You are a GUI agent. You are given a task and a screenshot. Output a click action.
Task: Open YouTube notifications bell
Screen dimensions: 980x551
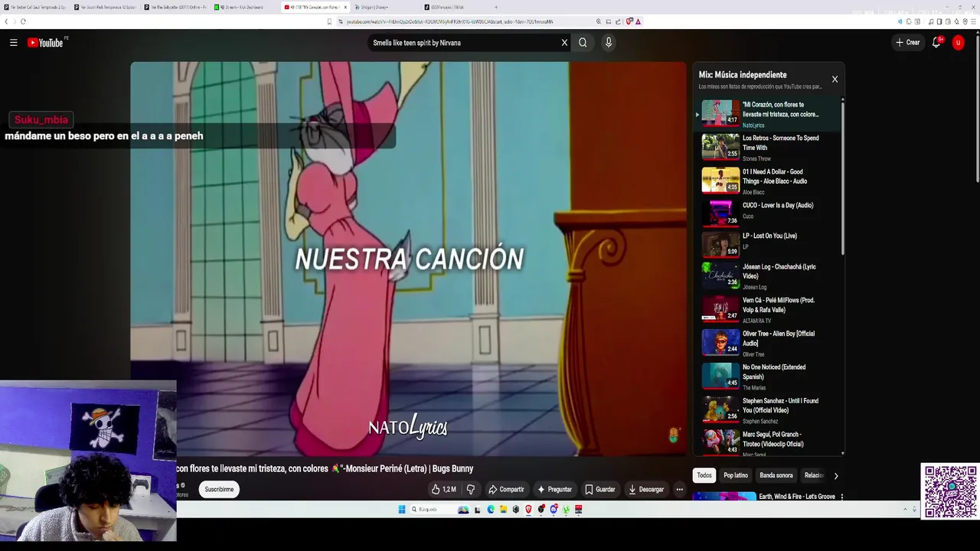pos(936,43)
